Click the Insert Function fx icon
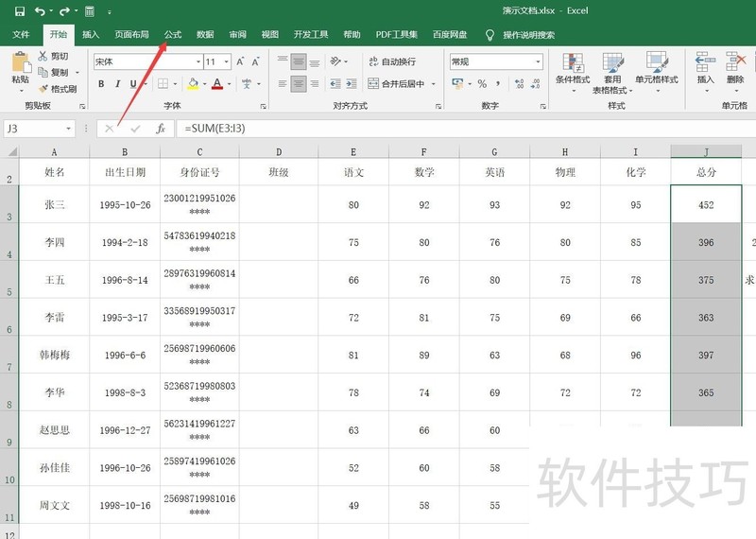756x539 pixels. (161, 129)
